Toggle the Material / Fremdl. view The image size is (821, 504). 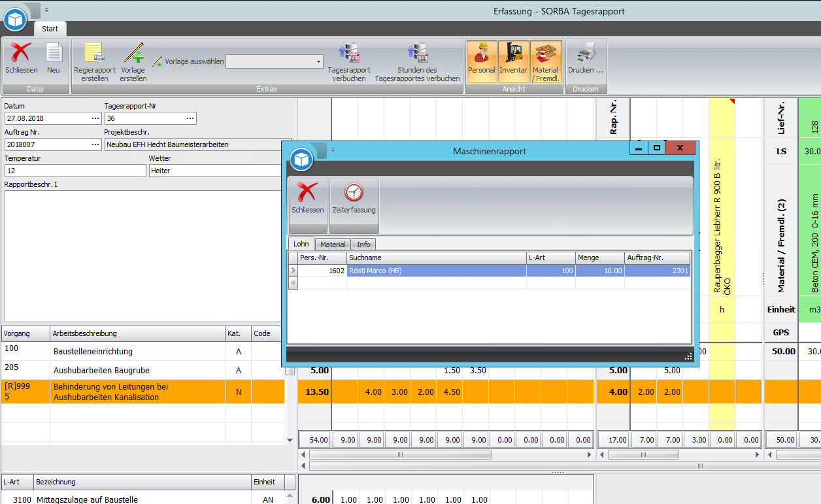click(546, 61)
